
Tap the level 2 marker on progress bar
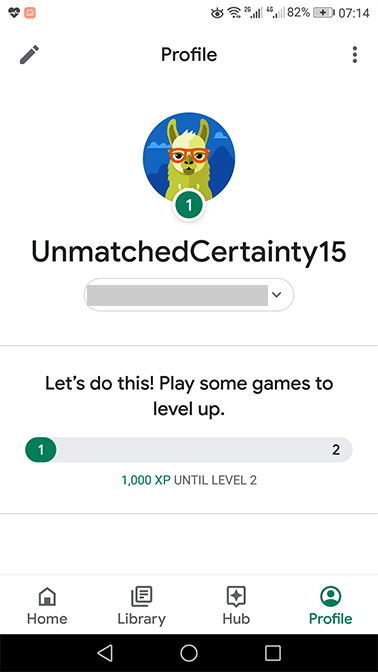[336, 450]
